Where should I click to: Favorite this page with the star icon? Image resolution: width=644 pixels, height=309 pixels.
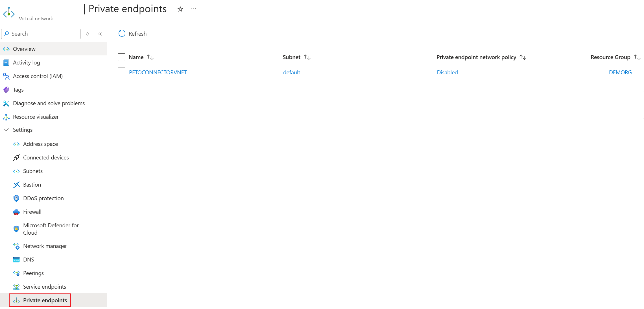point(180,9)
